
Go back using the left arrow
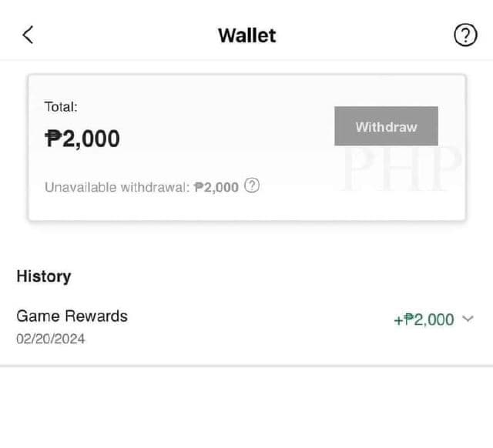[28, 35]
